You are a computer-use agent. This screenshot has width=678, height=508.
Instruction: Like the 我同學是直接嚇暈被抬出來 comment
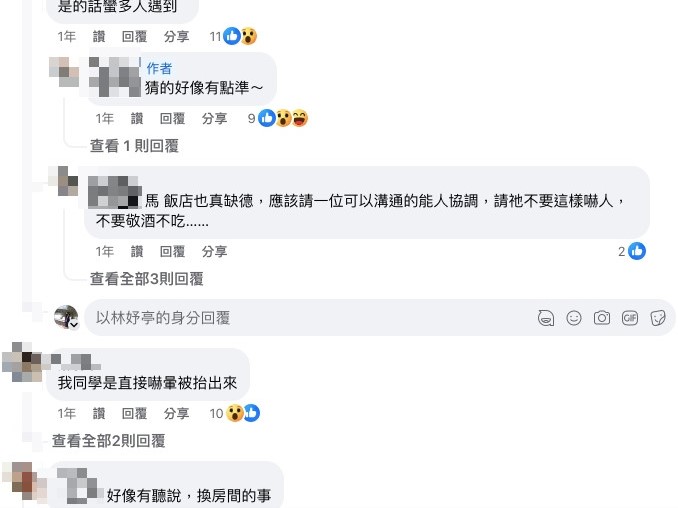[99, 414]
